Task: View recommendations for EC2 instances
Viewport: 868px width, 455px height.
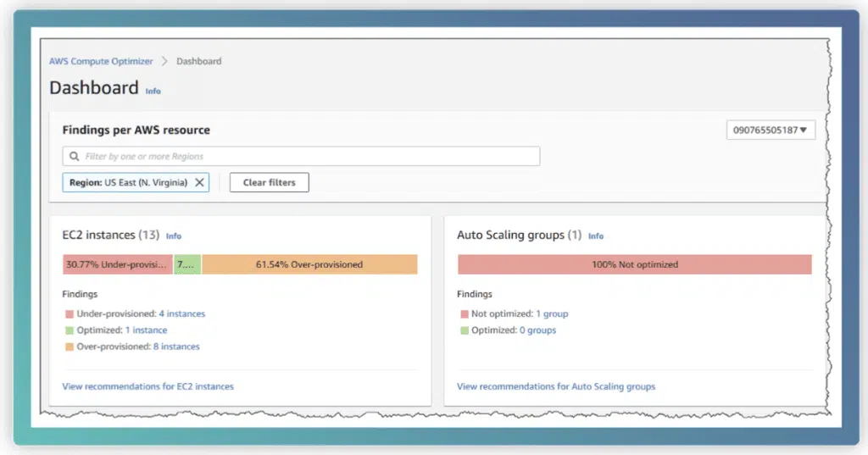Action: [x=147, y=386]
